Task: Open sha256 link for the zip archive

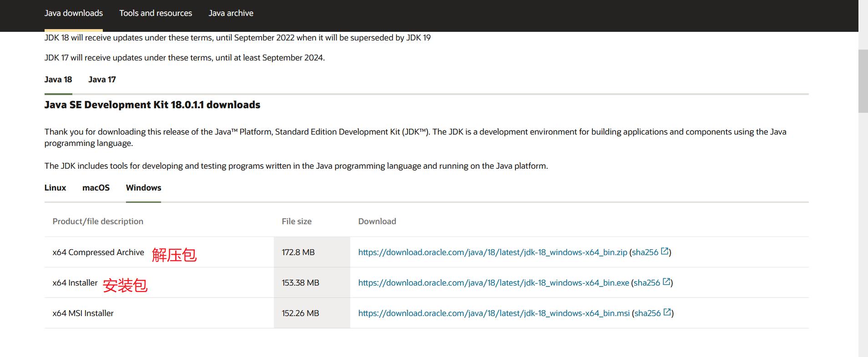Action: pos(645,252)
